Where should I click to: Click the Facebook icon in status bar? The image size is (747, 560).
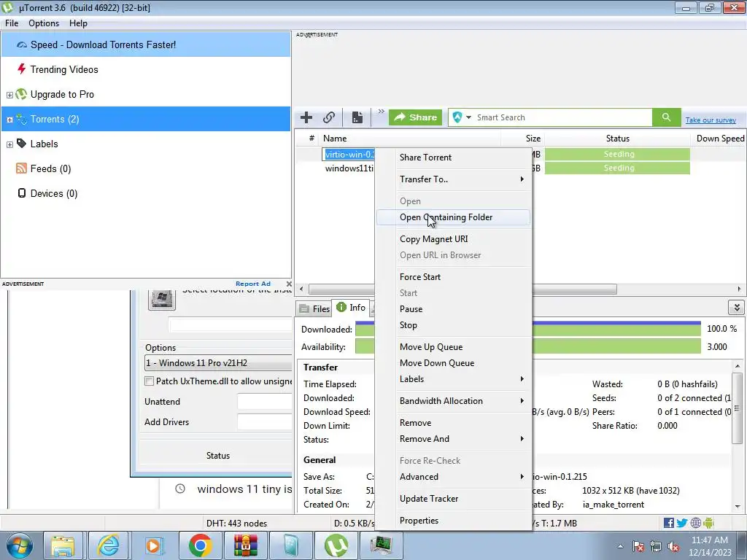point(668,523)
